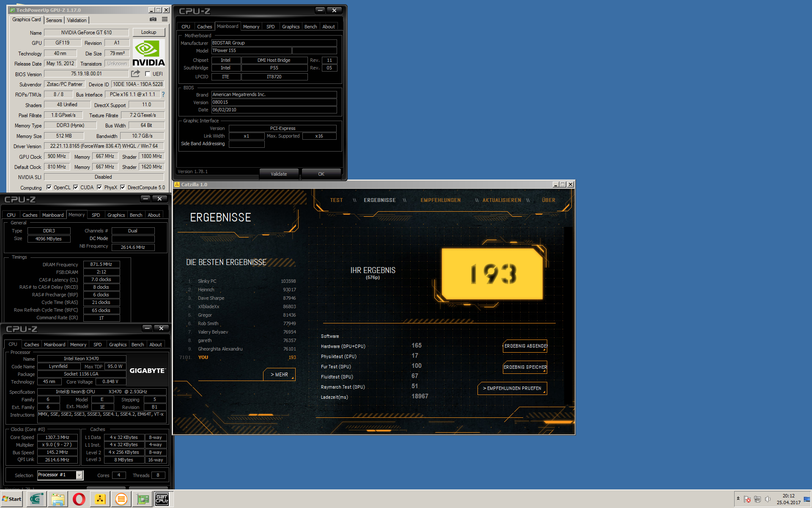Open the Start button

[12, 499]
